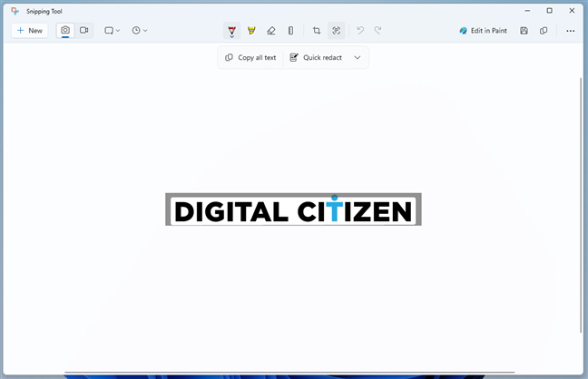The height and width of the screenshot is (379, 588).
Task: Click Quick redact
Action: [x=316, y=57]
